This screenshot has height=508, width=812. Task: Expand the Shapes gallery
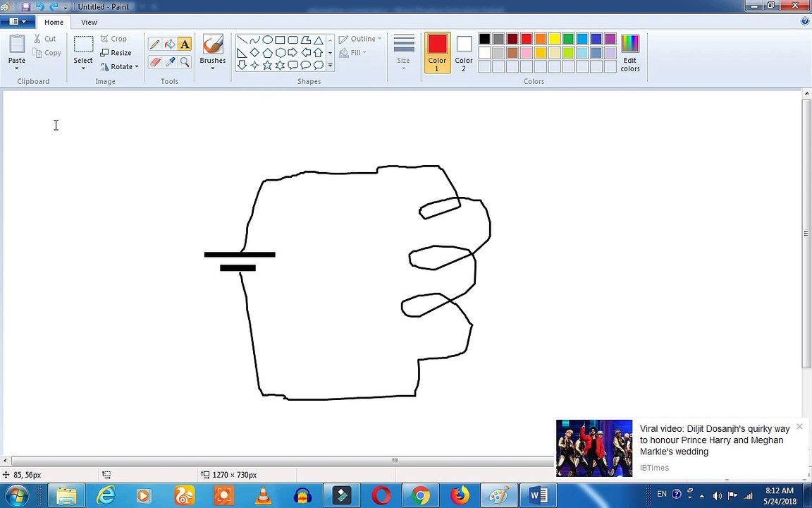point(330,66)
